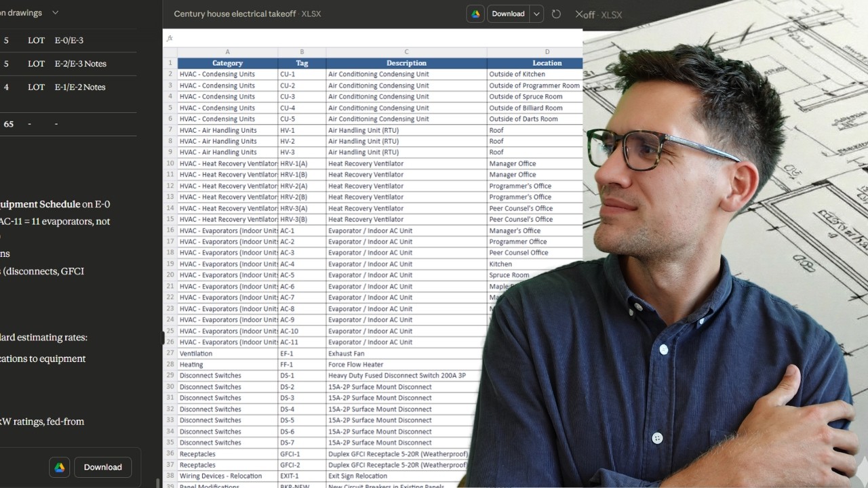
Task: Click the fx formula bar icon
Action: (170, 38)
